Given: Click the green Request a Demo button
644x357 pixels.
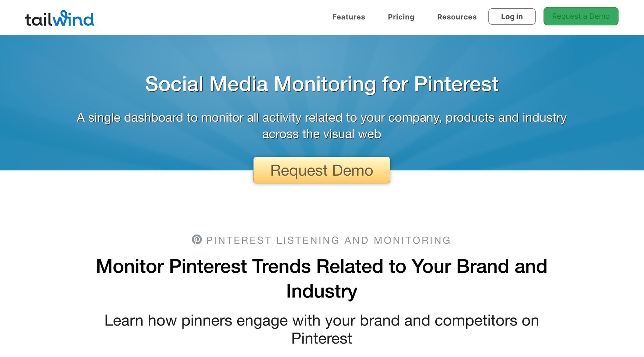Looking at the screenshot, I should pos(581,16).
